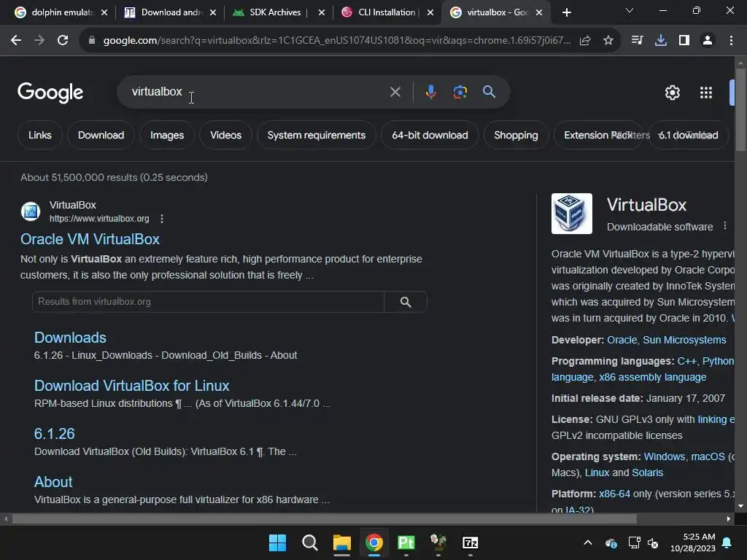
Task: Click in the Google search field
Action: tap(258, 91)
